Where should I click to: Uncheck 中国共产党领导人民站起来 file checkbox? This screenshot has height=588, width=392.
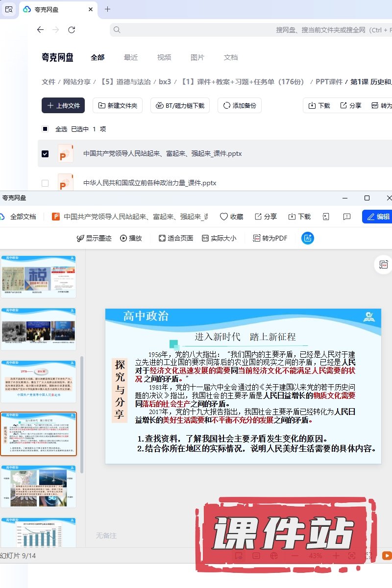pos(45,154)
